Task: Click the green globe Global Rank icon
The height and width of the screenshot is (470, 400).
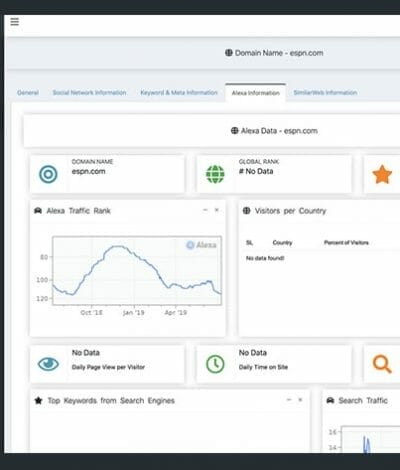Action: (215, 174)
